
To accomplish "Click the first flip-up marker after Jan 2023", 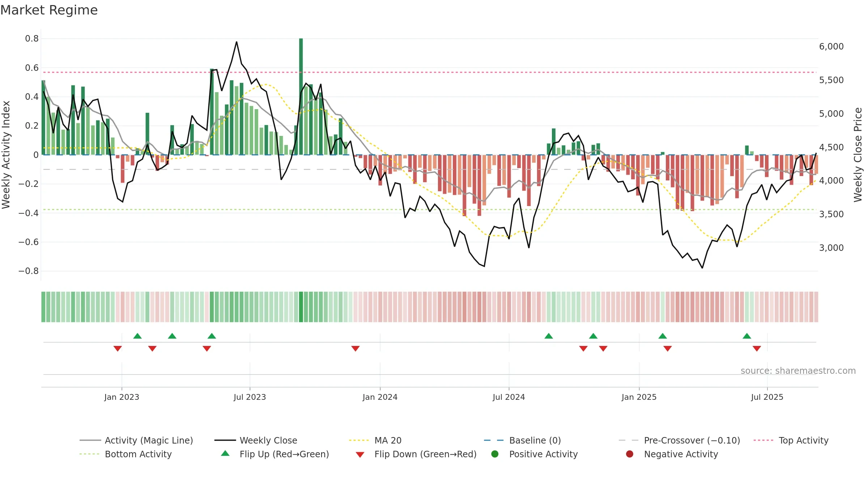I will click(137, 336).
